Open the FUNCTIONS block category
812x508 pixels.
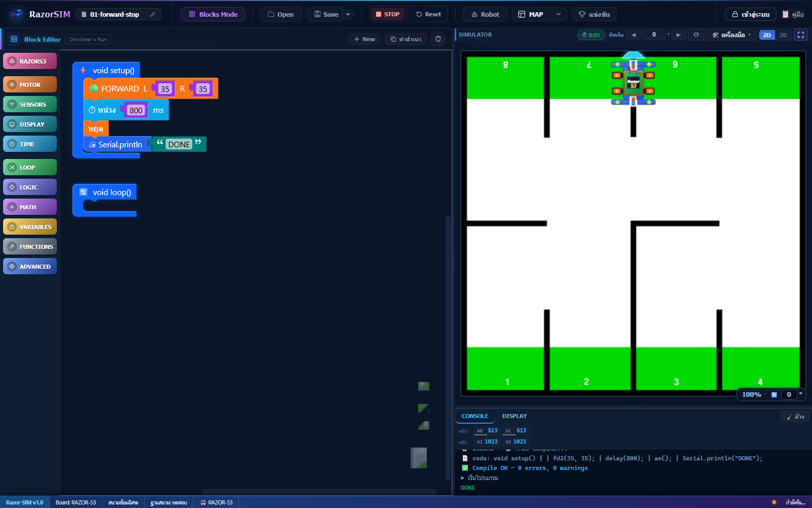(x=30, y=247)
